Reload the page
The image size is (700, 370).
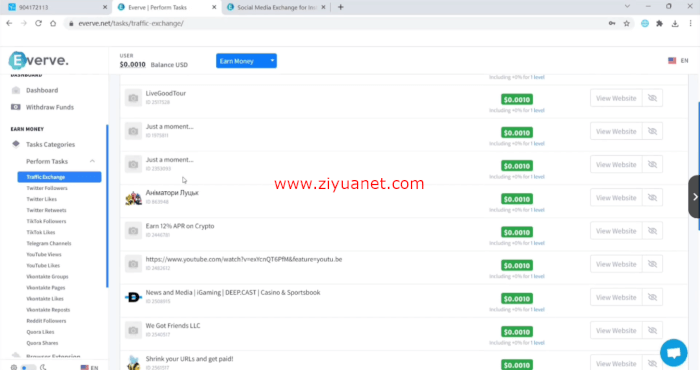point(38,23)
